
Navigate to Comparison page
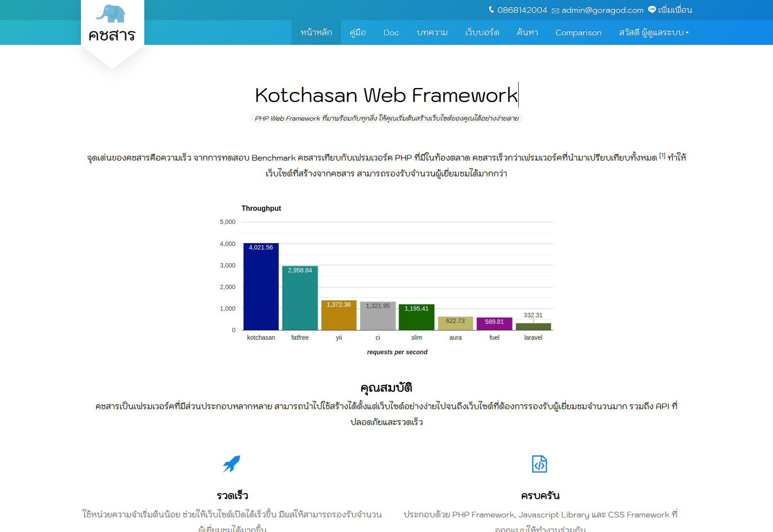coord(578,33)
